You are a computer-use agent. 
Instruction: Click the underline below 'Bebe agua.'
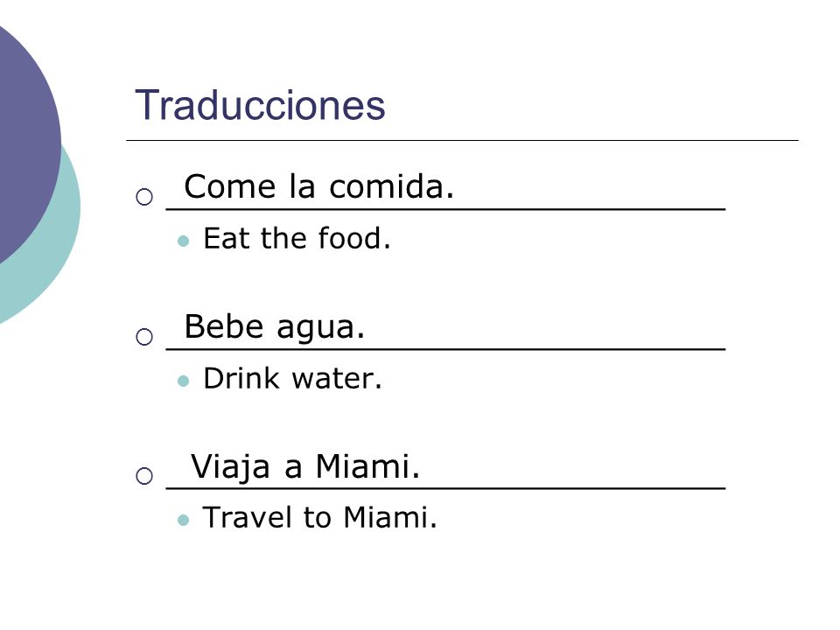[445, 349]
